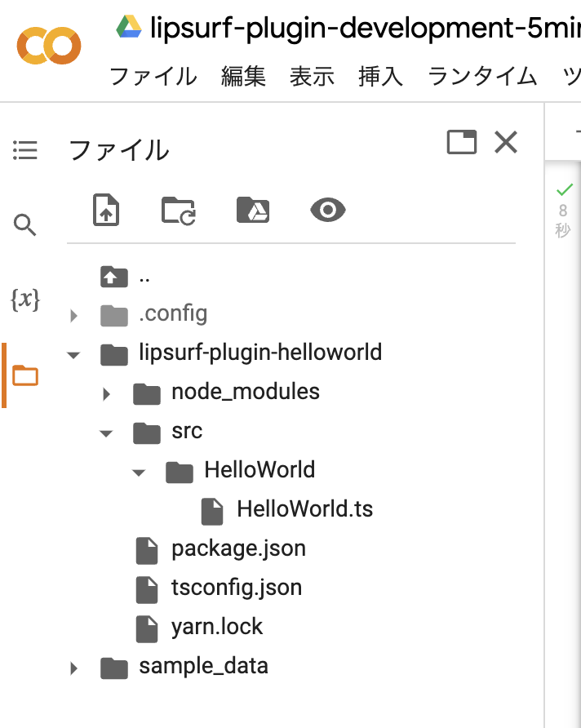This screenshot has height=728, width=581.
Task: Open the 挿入 menu
Action: [x=380, y=76]
